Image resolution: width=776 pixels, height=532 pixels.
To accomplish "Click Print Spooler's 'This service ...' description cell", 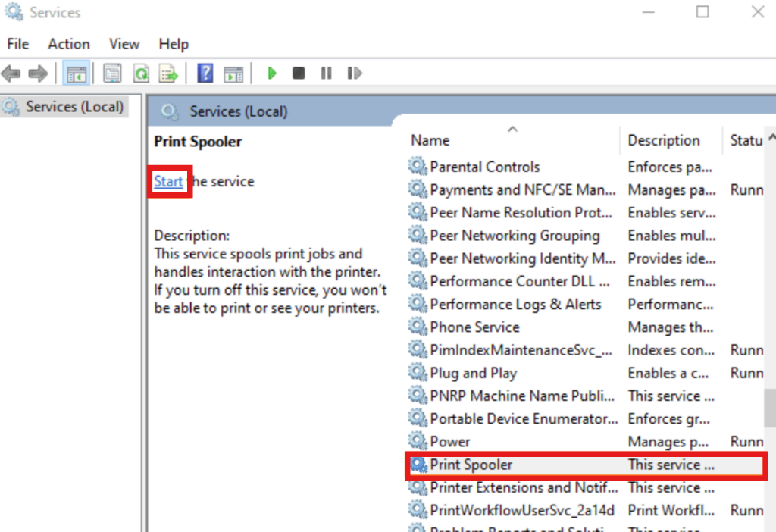I will point(671,465).
